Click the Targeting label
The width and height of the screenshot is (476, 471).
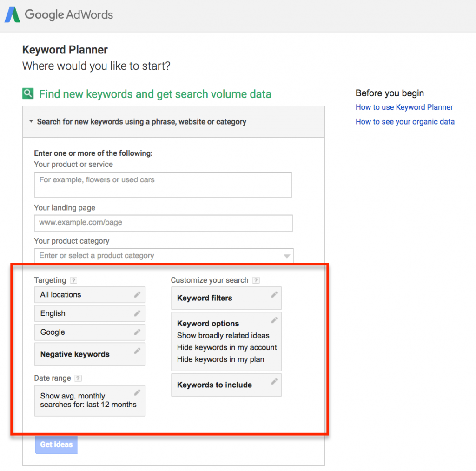(x=50, y=280)
